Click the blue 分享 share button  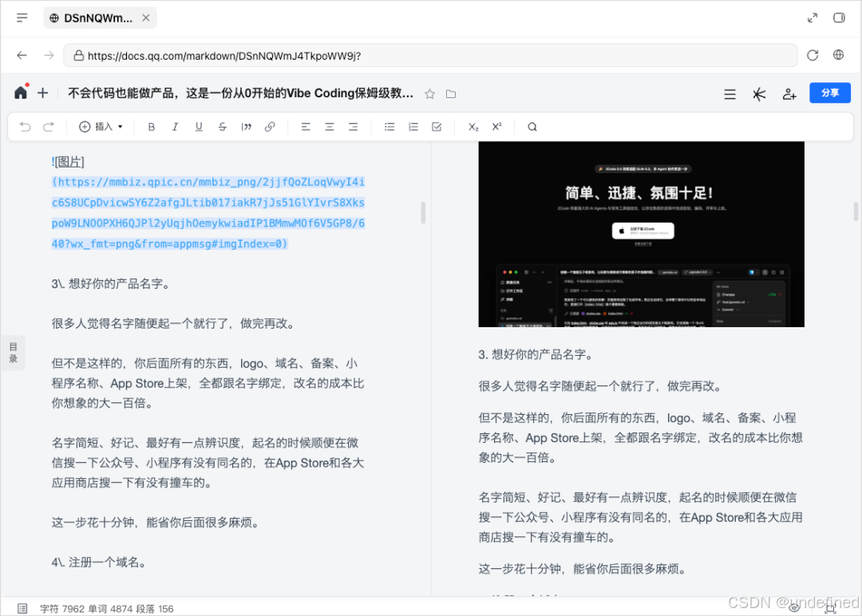click(829, 93)
